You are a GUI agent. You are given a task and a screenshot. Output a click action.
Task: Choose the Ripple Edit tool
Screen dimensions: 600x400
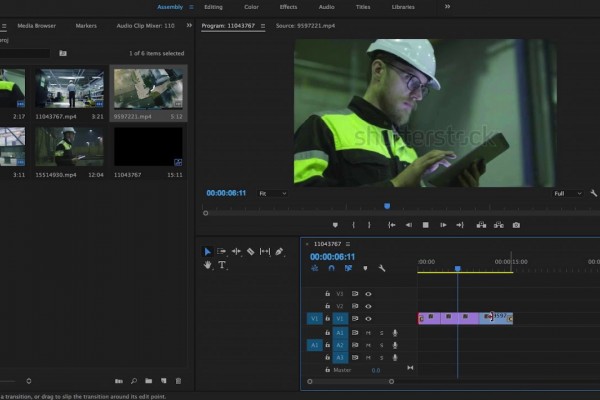coord(236,252)
